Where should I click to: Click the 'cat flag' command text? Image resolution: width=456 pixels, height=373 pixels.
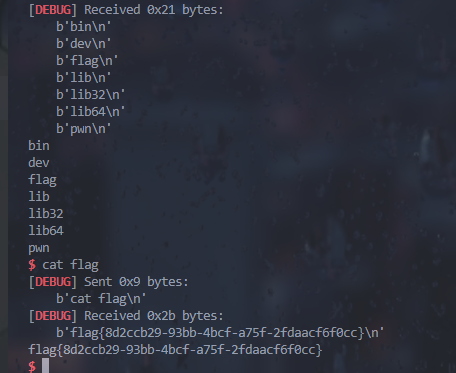[70, 265]
